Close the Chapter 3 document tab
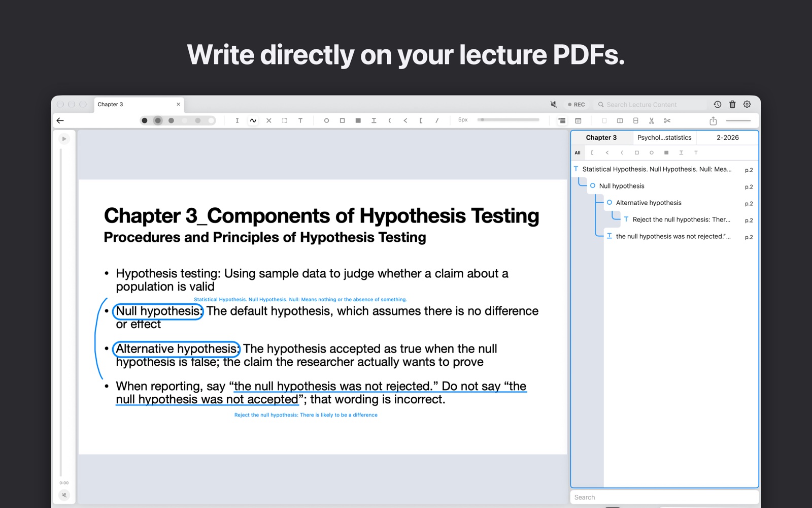The width and height of the screenshot is (812, 508). (178, 104)
